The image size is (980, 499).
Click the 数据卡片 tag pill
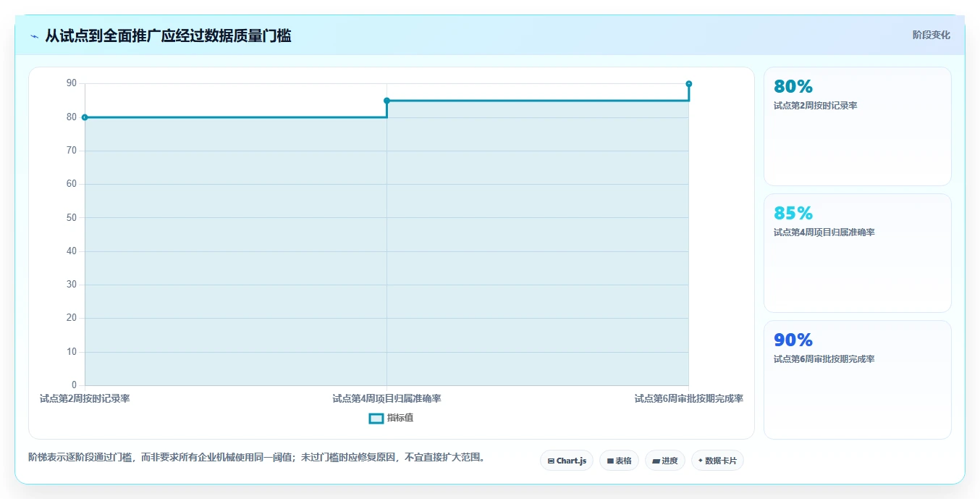point(717,461)
